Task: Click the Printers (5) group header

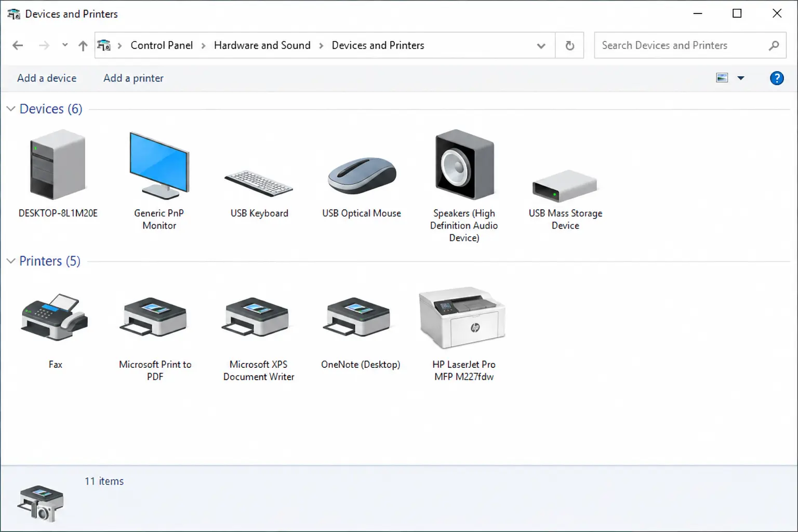Action: tap(50, 261)
